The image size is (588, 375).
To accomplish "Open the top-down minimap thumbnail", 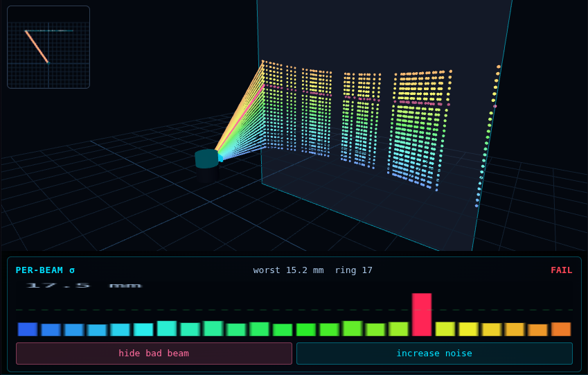I will click(x=48, y=47).
